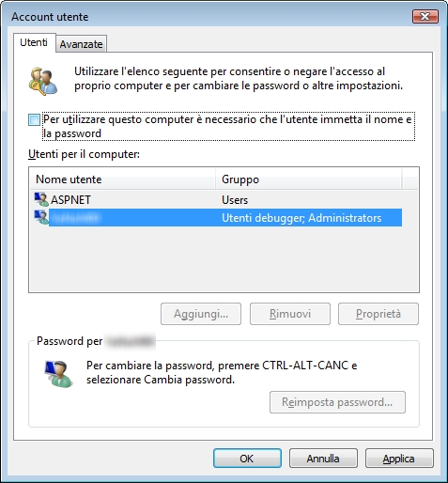Click the checkbox label about entering name and password
448x483 pixels.
(228, 126)
